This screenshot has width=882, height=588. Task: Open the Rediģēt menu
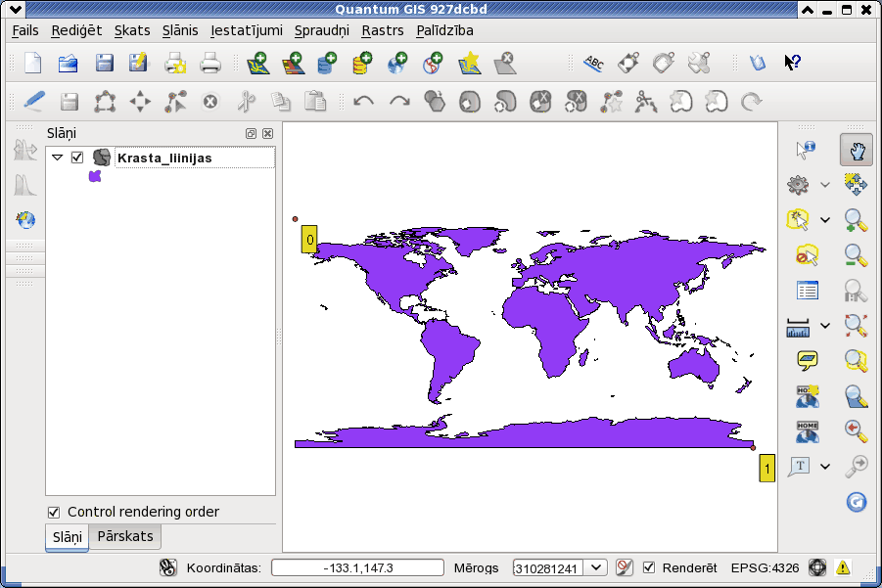76,30
